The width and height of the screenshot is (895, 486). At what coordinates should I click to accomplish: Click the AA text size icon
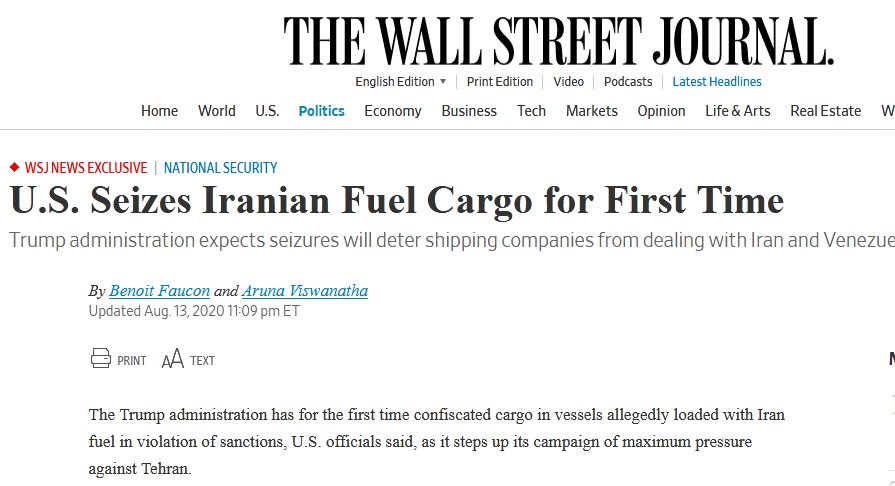(172, 359)
